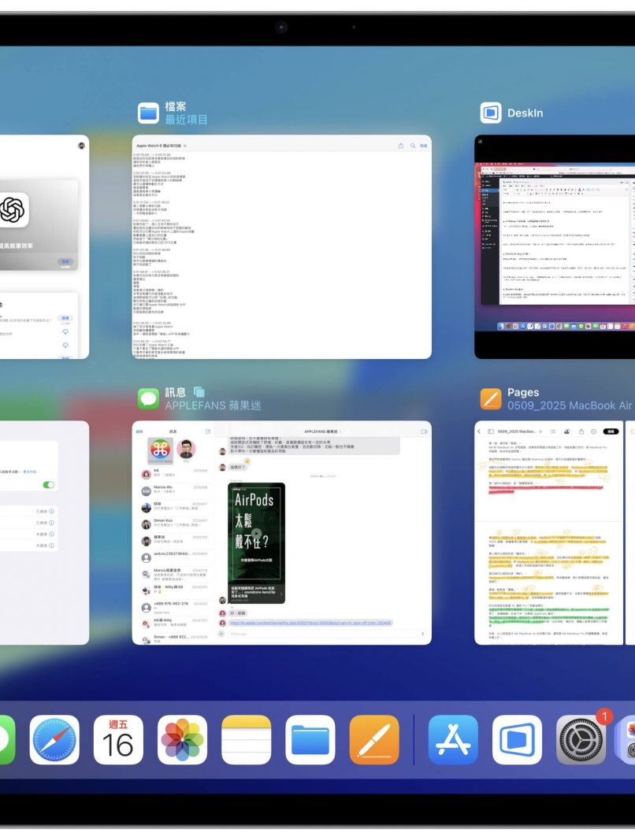Switch to the Files recent items window
This screenshot has width=635, height=840.
(281, 246)
